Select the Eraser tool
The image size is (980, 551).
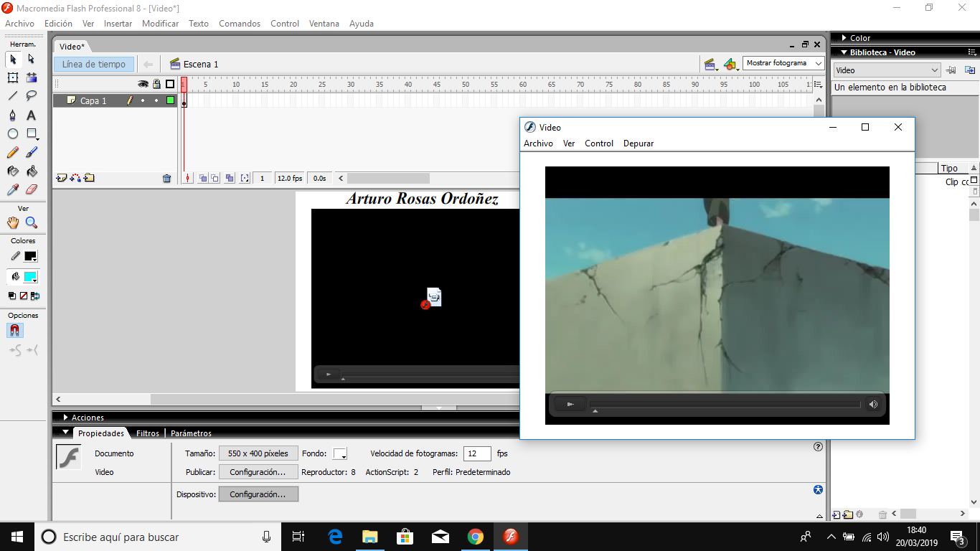point(32,189)
